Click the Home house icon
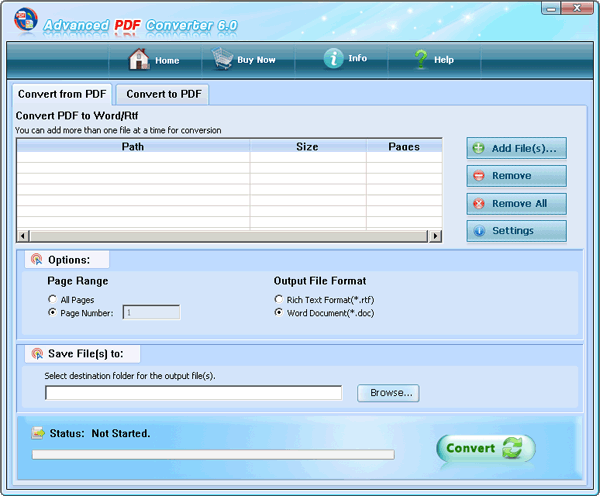Image resolution: width=600 pixels, height=496 pixels. (140, 60)
